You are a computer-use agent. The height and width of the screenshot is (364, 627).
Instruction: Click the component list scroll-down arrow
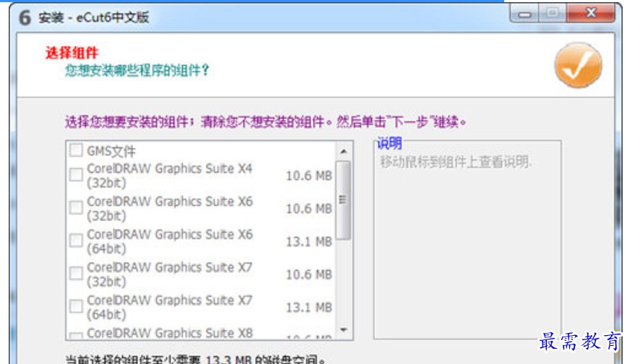pyautogui.click(x=343, y=330)
